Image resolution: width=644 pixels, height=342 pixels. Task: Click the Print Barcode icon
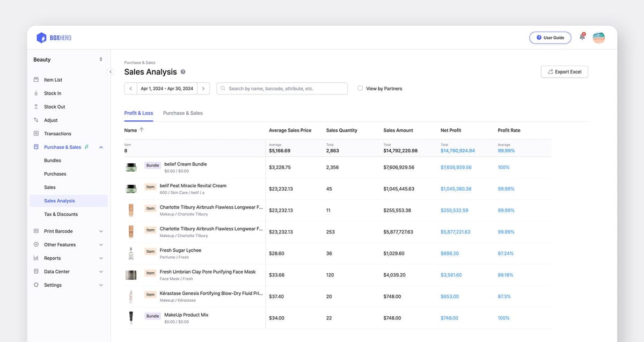click(x=35, y=231)
